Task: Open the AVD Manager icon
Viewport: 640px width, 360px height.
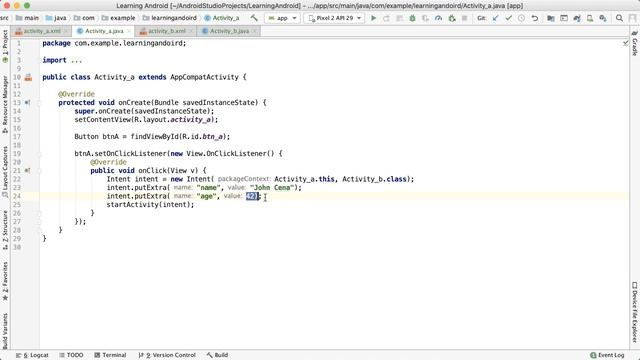Action: click(590, 18)
